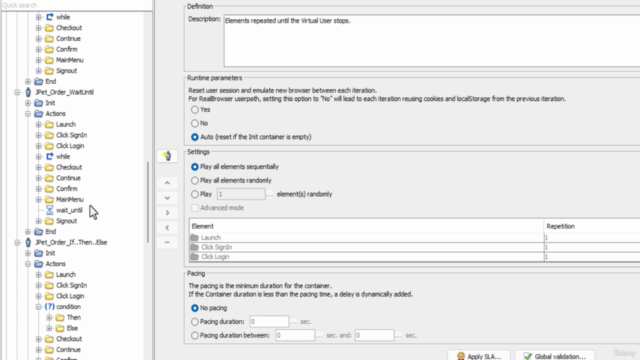
Task: Expand Click SignIn in JPet_Order_WaitUntil
Action: (38, 135)
